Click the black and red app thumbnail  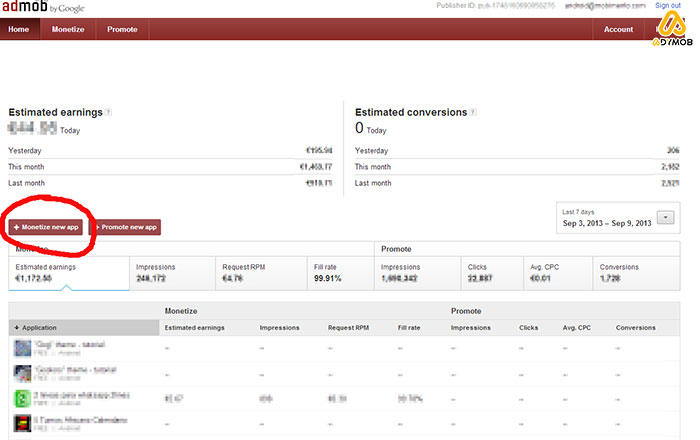click(x=22, y=423)
